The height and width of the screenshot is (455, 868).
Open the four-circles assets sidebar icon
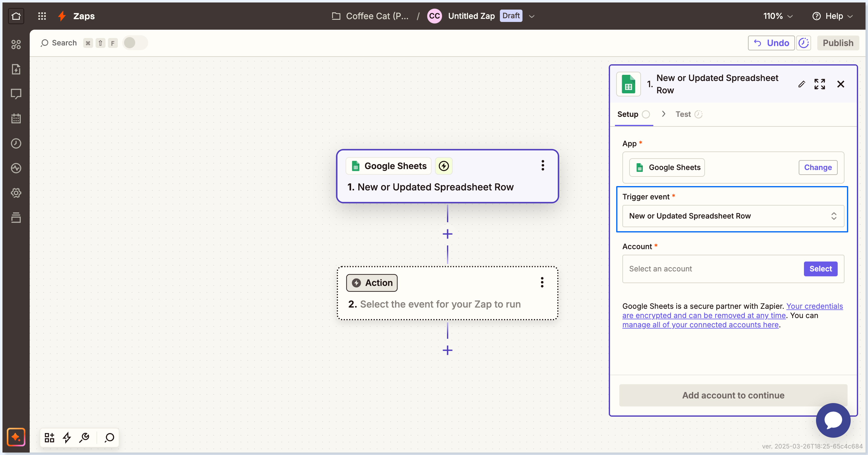16,45
